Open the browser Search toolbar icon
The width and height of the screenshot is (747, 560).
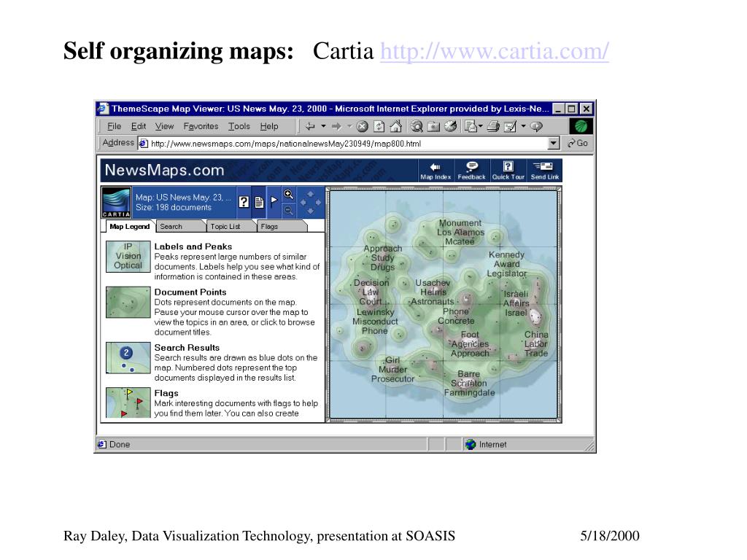pyautogui.click(x=417, y=127)
